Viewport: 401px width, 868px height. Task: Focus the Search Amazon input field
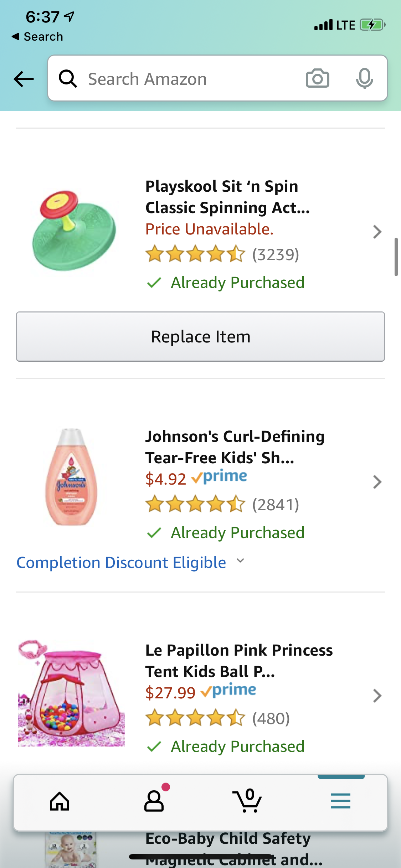pyautogui.click(x=189, y=79)
